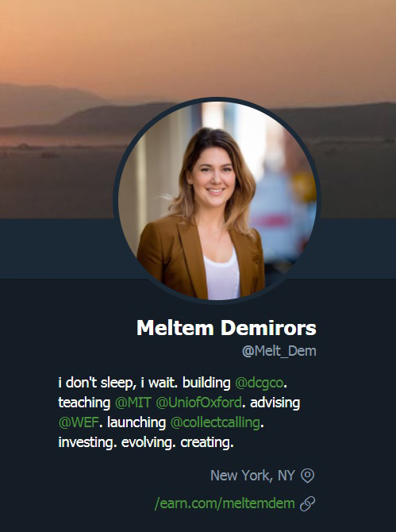Click the chain link icon
396x532 pixels.
pyautogui.click(x=307, y=504)
